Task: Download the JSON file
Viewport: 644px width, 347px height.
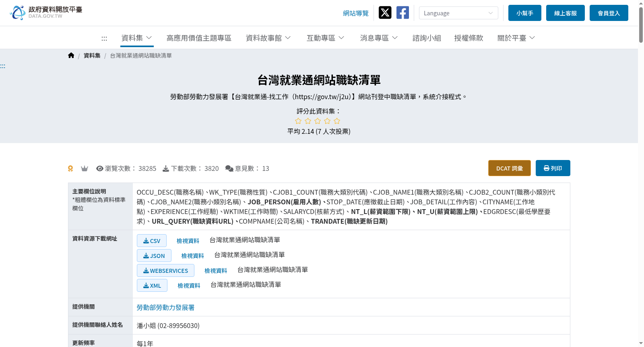Action: 154,256
